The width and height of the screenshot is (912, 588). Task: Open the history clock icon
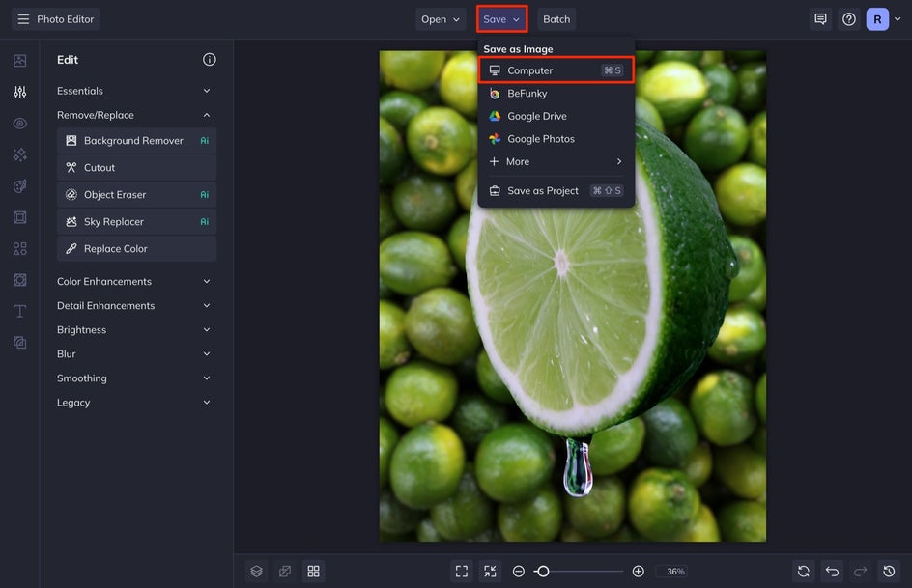tap(889, 572)
